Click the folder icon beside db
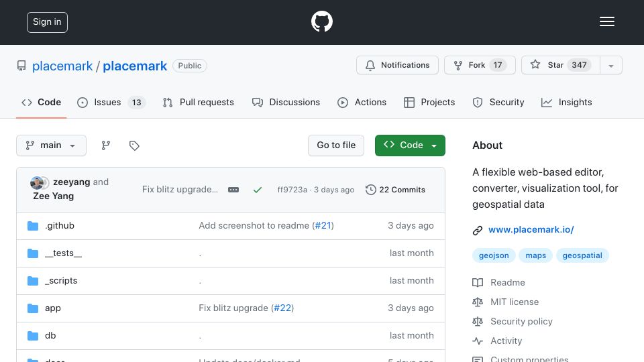644x362 pixels. [33, 336]
